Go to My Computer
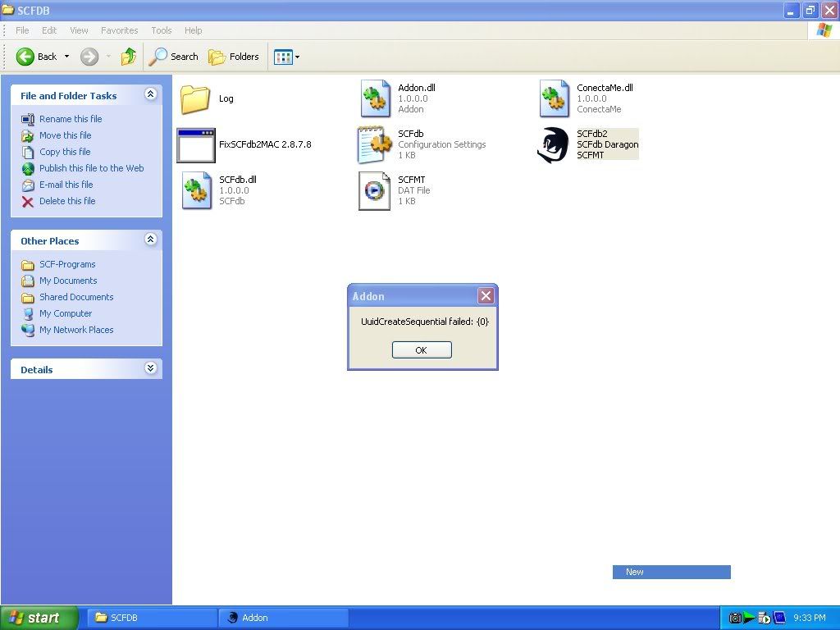The width and height of the screenshot is (840, 630). pos(66,313)
